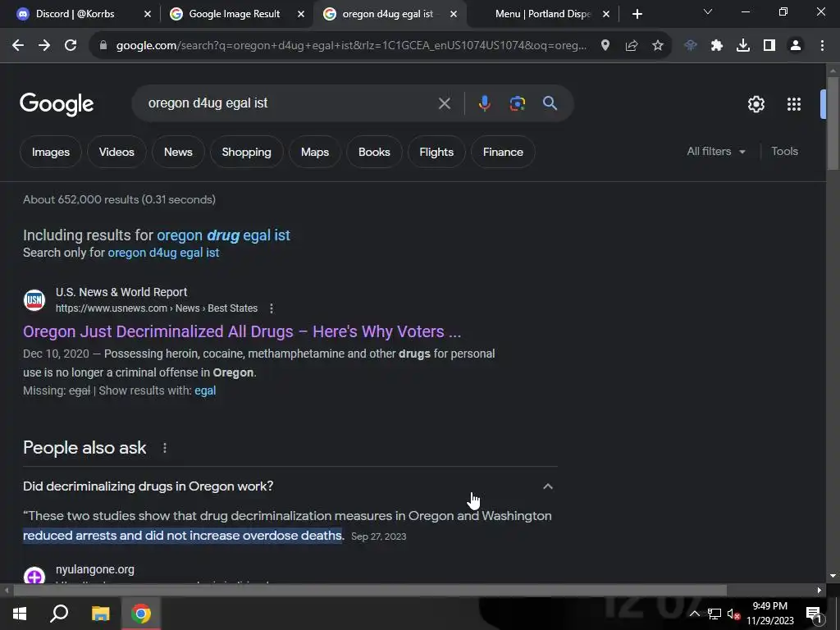Bookmark this tab with the star
This screenshot has height=630, width=840.
[x=658, y=46]
